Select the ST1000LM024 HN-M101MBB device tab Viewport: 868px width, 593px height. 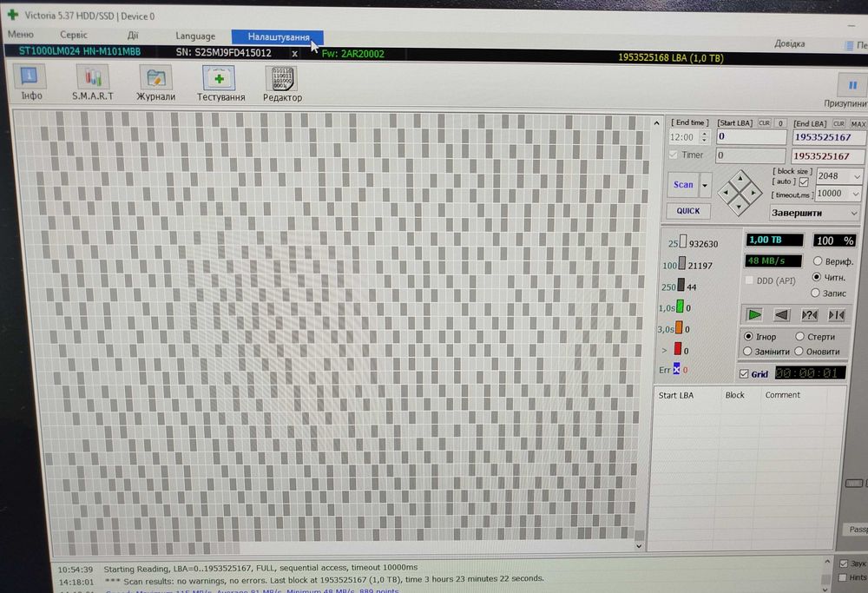pyautogui.click(x=80, y=51)
